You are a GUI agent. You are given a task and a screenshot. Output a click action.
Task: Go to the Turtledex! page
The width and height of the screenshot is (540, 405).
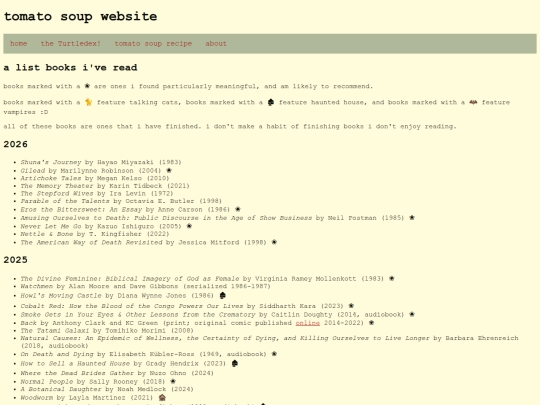[71, 44]
